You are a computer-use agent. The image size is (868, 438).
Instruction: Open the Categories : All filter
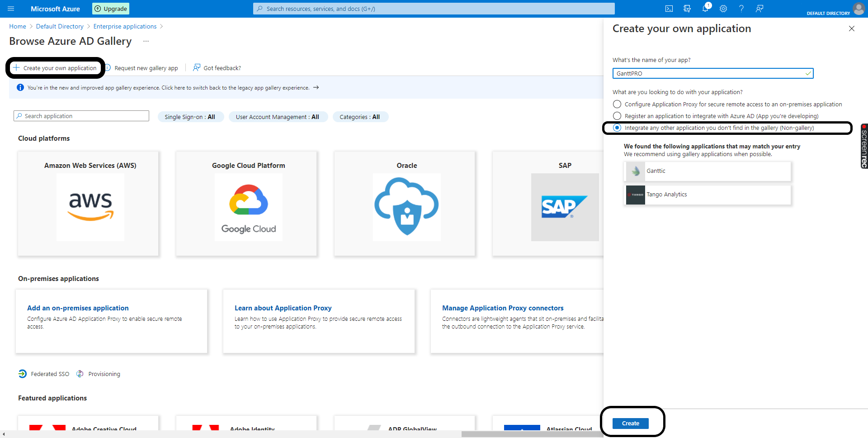[x=360, y=117]
